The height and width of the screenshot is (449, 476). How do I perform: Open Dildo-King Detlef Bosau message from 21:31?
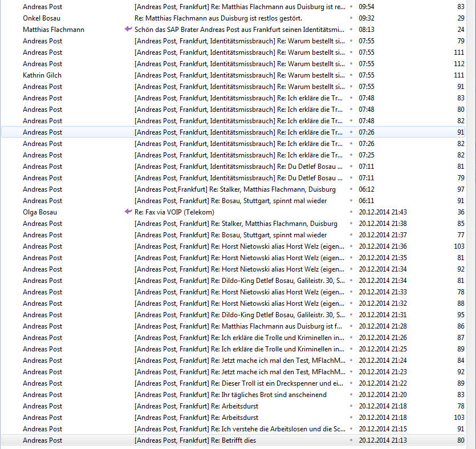[239, 315]
